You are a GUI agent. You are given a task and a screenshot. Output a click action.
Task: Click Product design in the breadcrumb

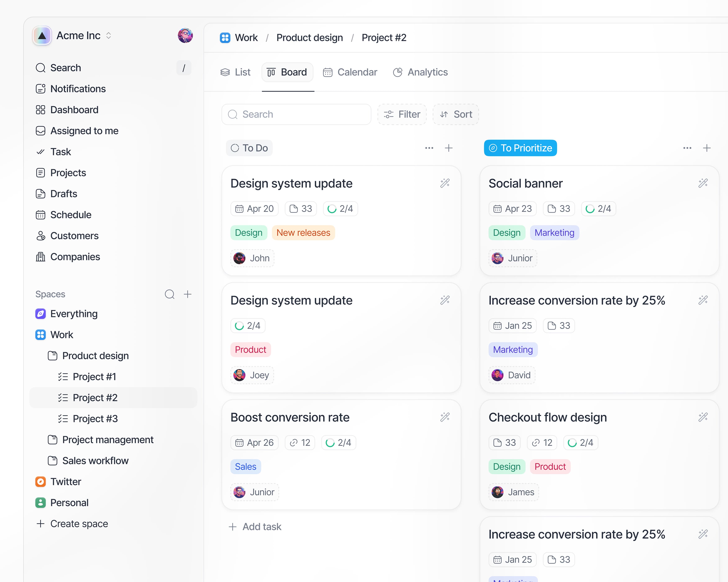pyautogui.click(x=310, y=37)
